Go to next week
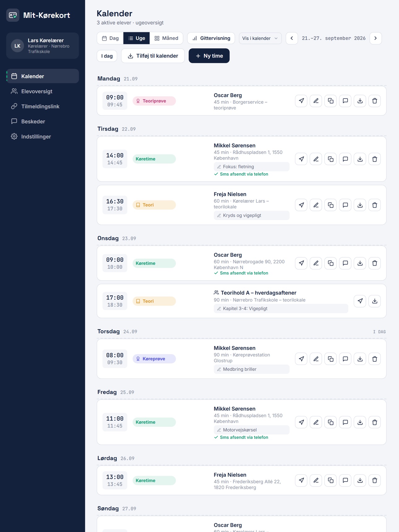399x532 pixels. pyautogui.click(x=375, y=38)
